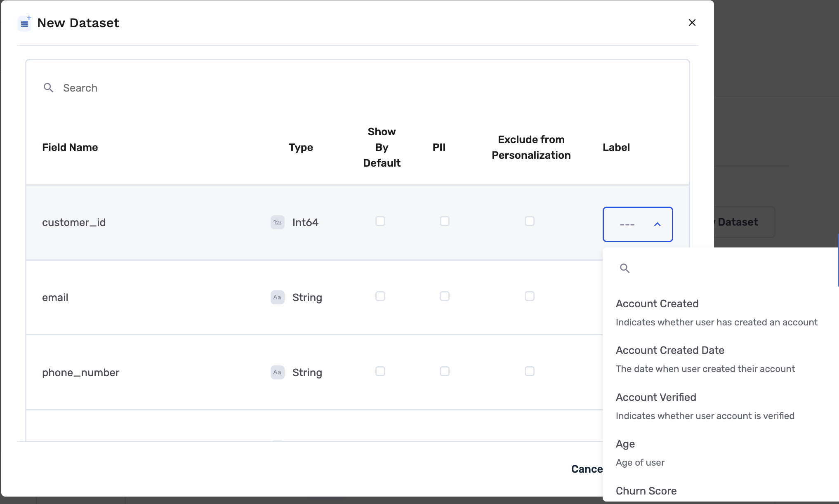
Task: Click the String type icon for phone_number
Action: pos(278,372)
